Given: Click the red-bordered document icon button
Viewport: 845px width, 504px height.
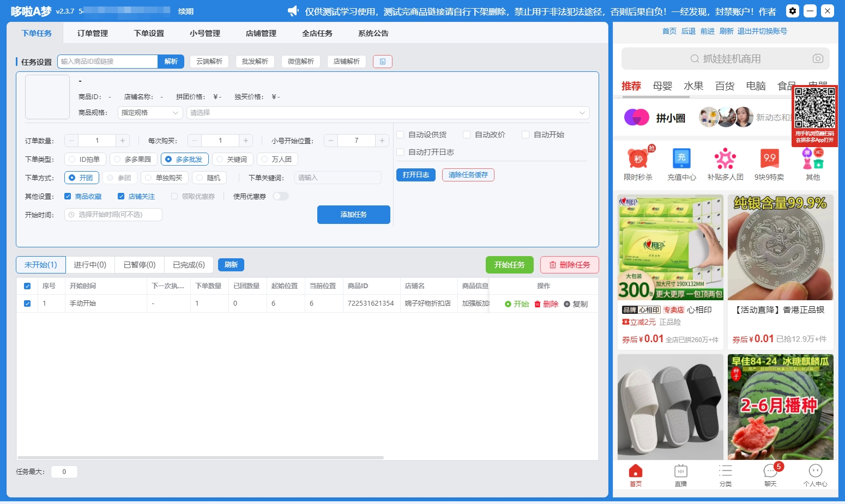Looking at the screenshot, I should coord(382,62).
